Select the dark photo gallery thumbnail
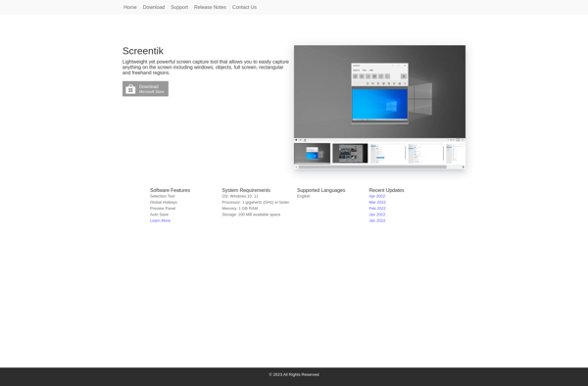588x386 pixels. tap(350, 153)
